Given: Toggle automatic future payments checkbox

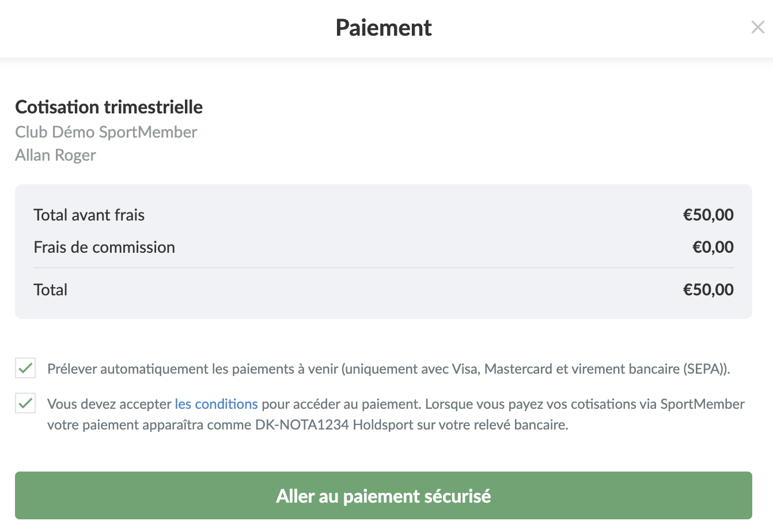Looking at the screenshot, I should coord(25,368).
